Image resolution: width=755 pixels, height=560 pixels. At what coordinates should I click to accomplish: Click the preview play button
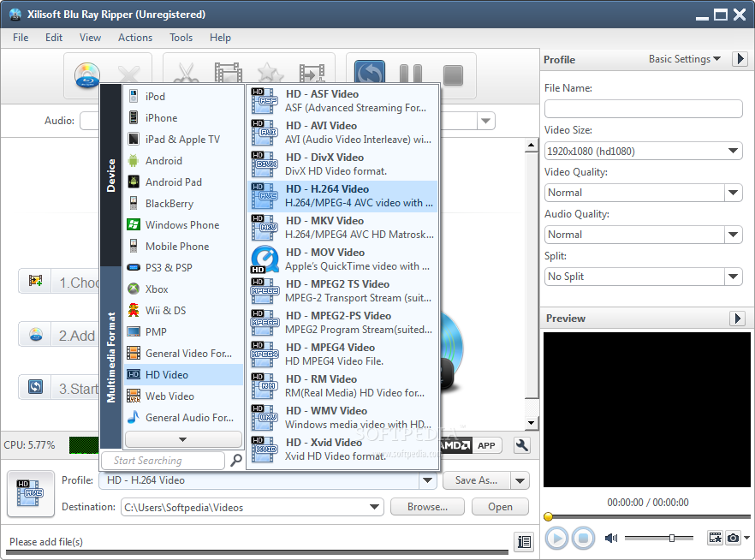click(557, 538)
